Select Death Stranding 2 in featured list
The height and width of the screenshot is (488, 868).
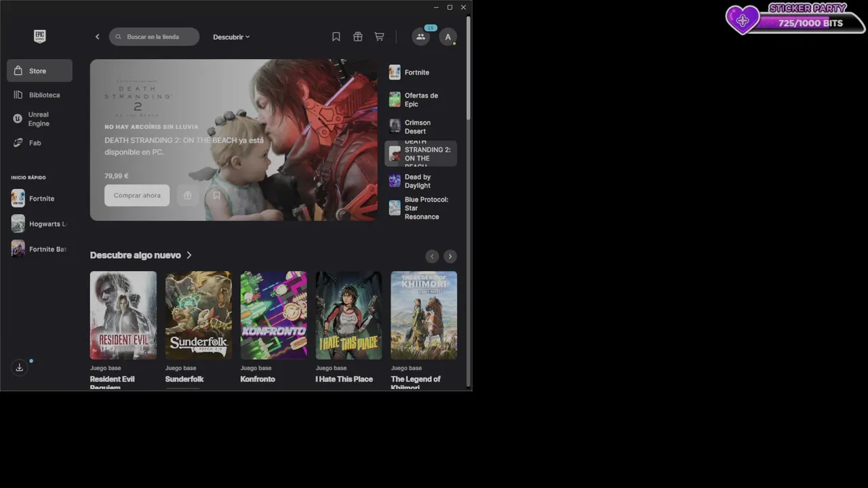click(420, 154)
